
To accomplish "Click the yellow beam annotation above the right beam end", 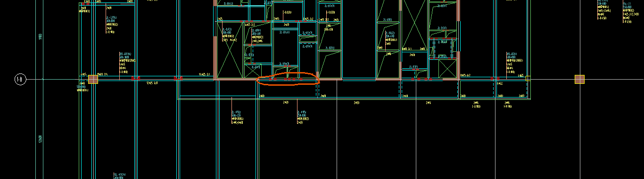I will pyautogui.click(x=515, y=63).
